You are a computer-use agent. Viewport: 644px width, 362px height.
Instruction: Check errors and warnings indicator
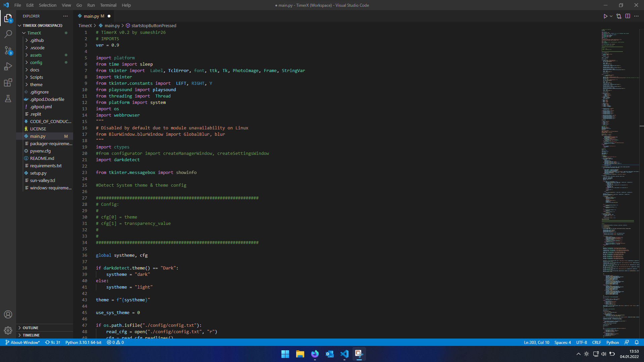click(115, 342)
